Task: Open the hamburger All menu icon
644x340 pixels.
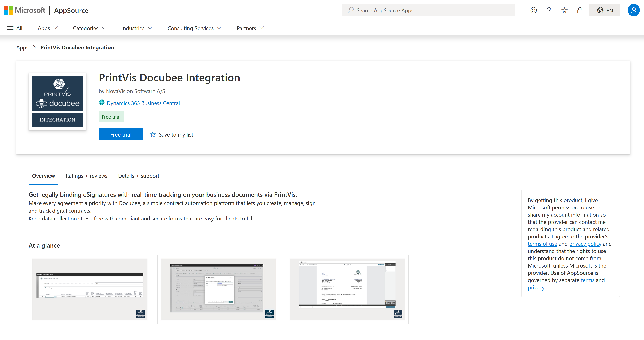Action: [10, 28]
